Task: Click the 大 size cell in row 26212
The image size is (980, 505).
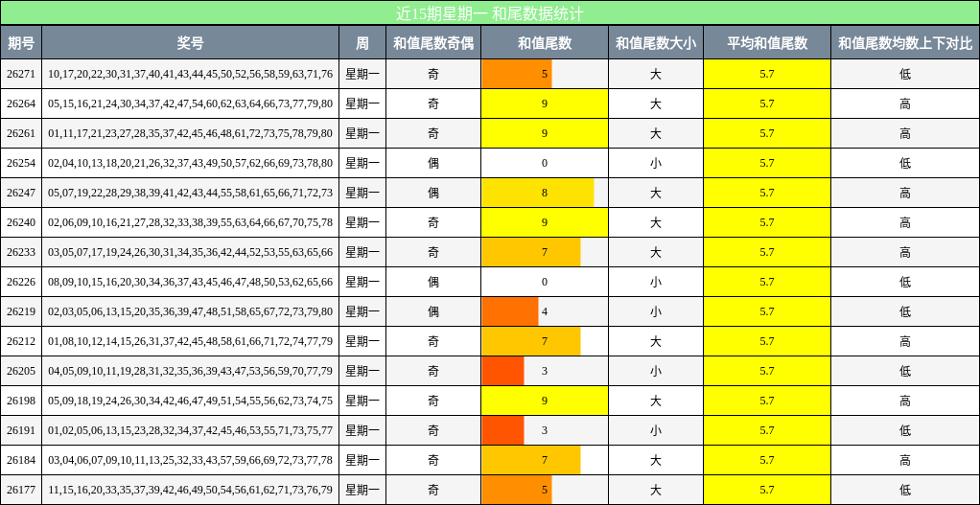Action: (x=656, y=341)
